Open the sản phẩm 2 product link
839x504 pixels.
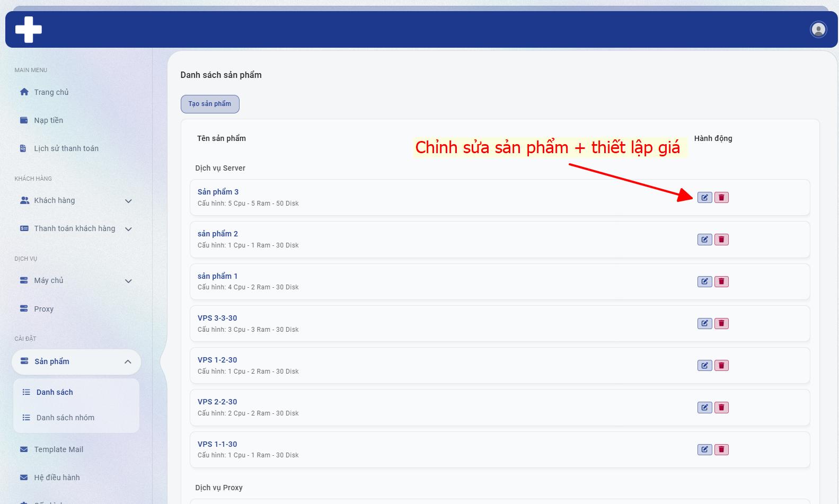tap(218, 234)
